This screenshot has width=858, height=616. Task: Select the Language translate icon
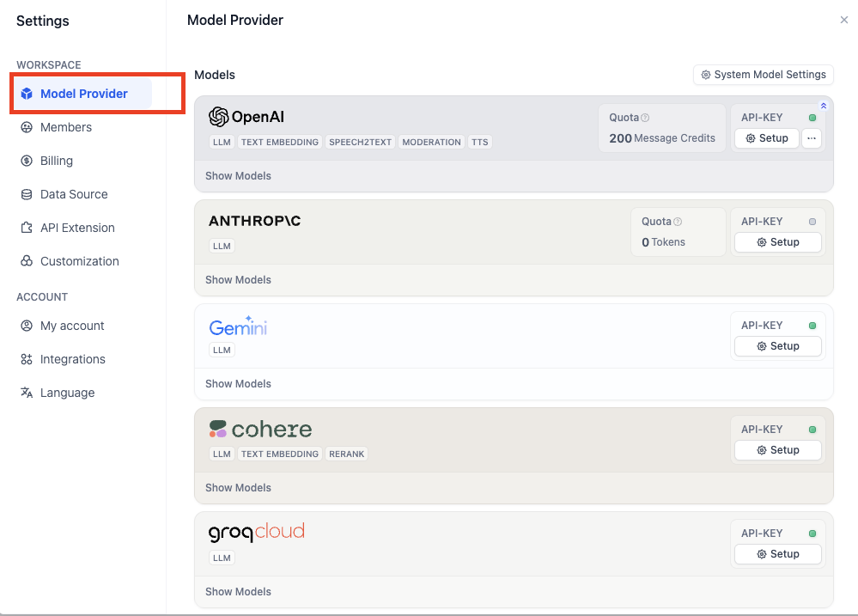pos(27,393)
